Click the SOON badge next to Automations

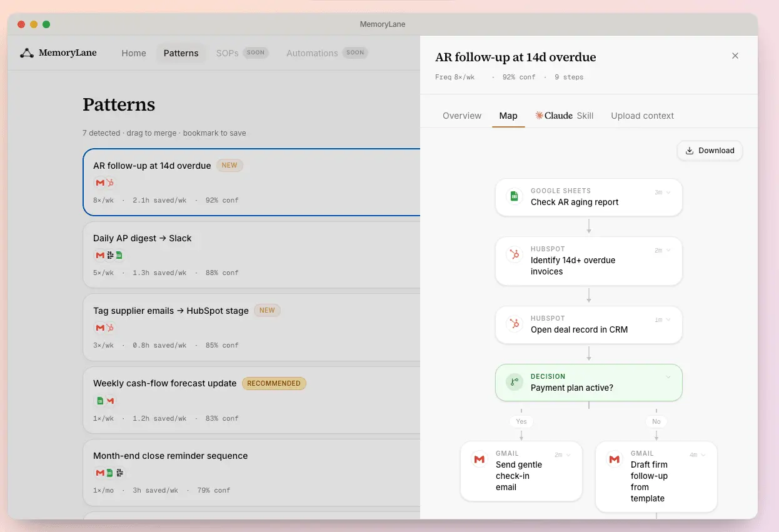[x=355, y=53]
